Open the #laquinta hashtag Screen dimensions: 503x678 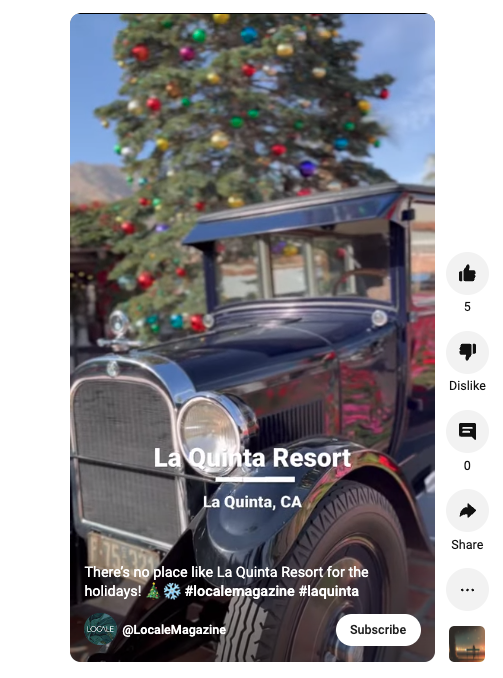click(329, 591)
